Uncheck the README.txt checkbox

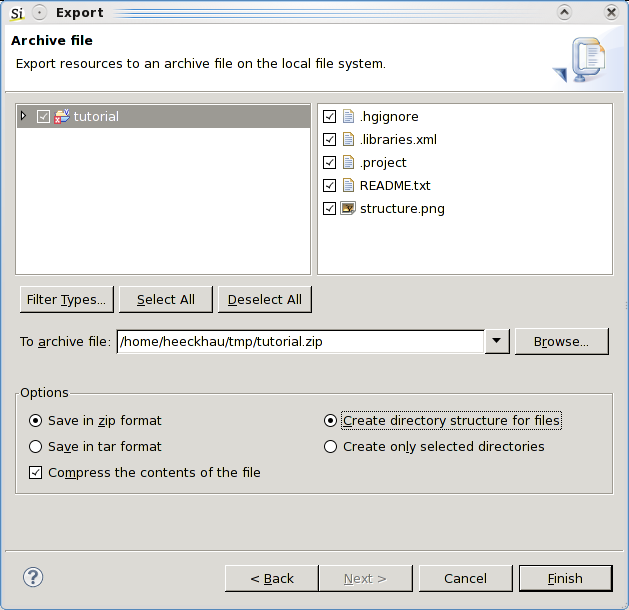coord(329,186)
